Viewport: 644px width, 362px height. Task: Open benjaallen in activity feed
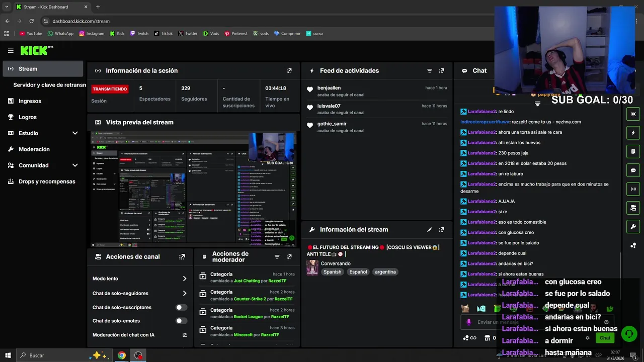(x=329, y=88)
